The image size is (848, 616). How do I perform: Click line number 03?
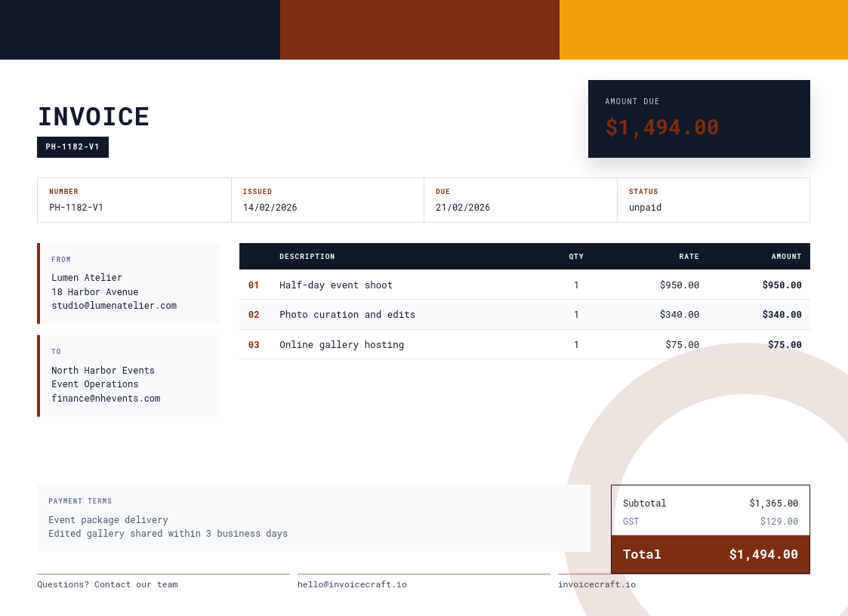254,345
